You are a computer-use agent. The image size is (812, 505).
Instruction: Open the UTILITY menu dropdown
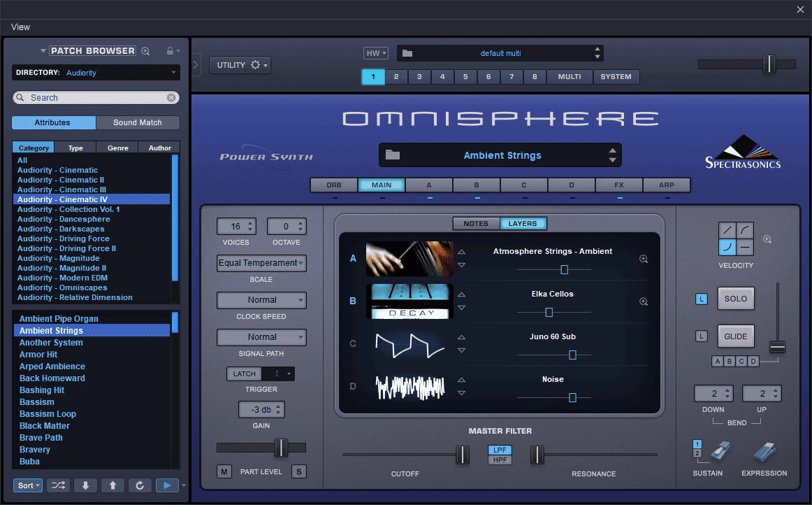point(240,65)
